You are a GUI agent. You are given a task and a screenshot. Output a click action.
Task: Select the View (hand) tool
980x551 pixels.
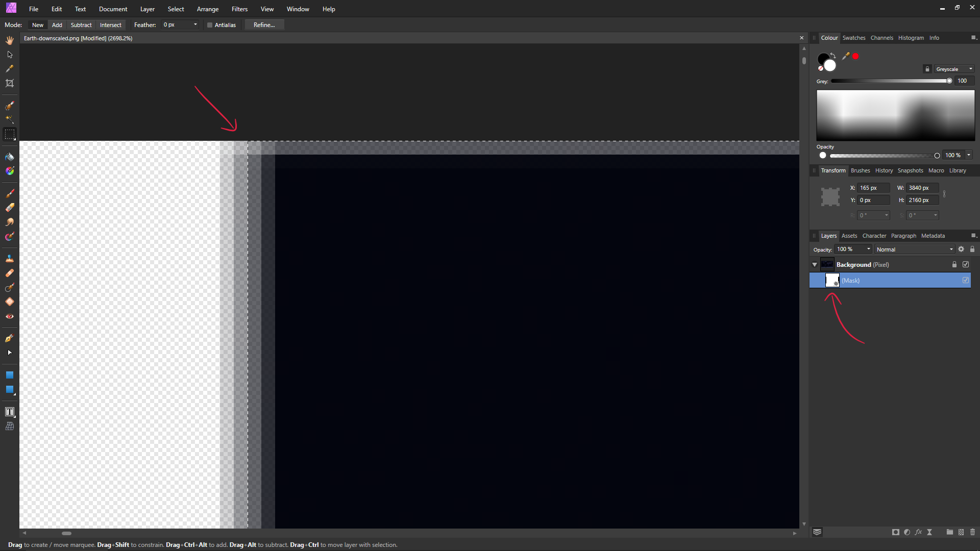point(10,40)
